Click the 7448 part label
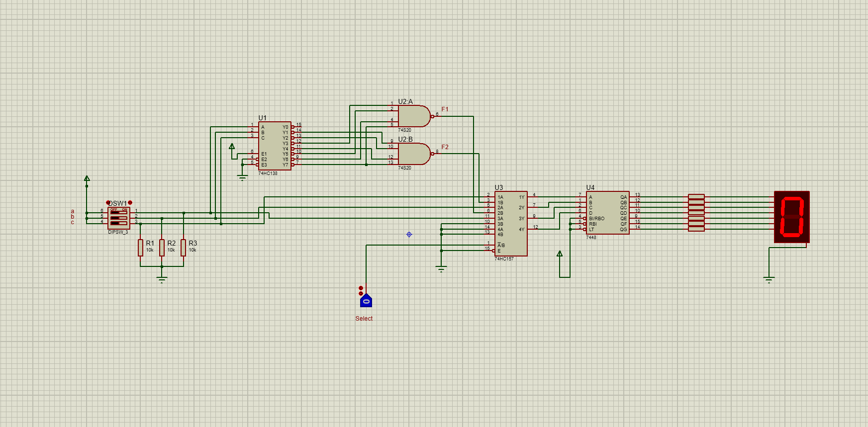The width and height of the screenshot is (868, 427). click(x=591, y=238)
